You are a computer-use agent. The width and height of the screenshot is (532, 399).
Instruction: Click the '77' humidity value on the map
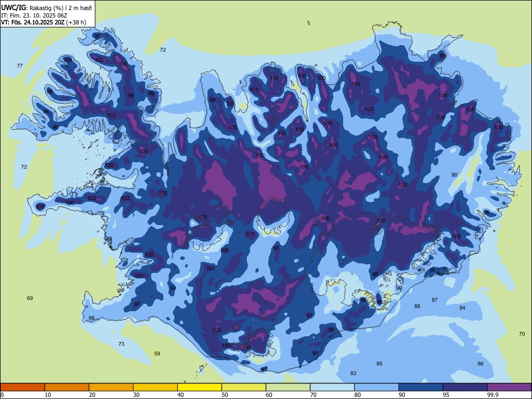pos(20,65)
